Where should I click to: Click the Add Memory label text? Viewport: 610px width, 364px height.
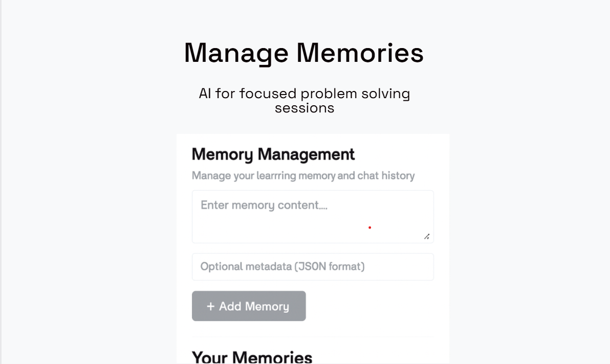254,306
